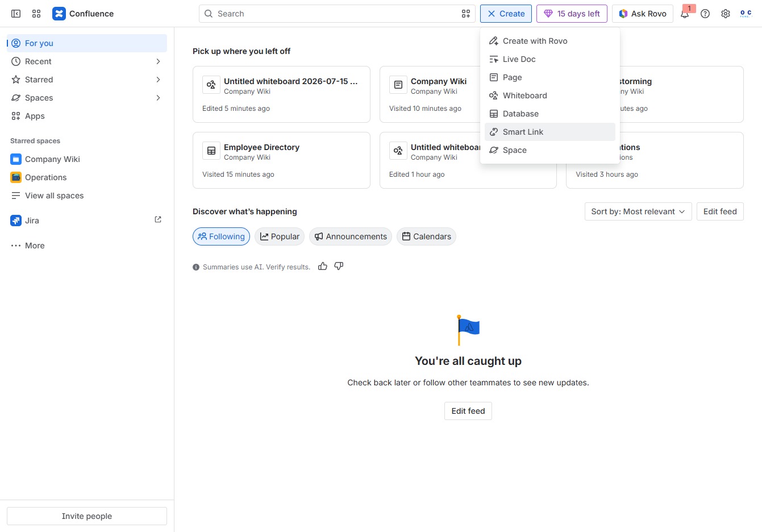Open the notifications bell icon
The height and width of the screenshot is (532, 762).
tap(685, 14)
